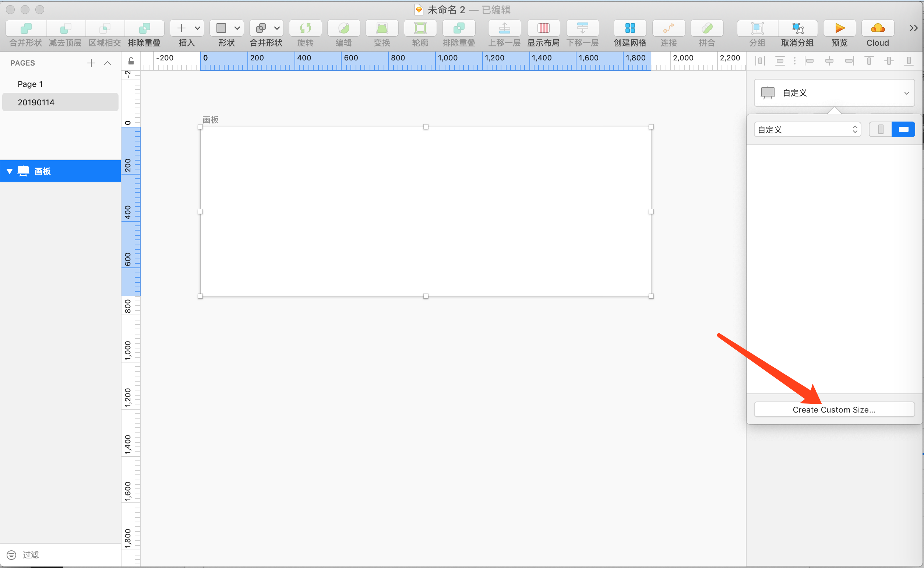Click the Cloud upload icon
Screen dimensions: 924x568
[877, 29]
